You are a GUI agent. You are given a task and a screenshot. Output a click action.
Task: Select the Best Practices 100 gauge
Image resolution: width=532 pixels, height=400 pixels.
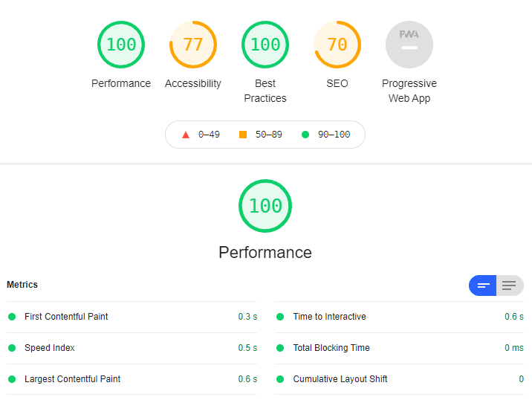[x=265, y=45]
